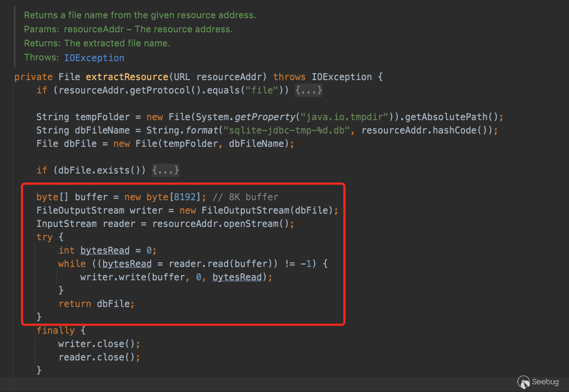Click the getAbsolutePath() call

tap(452, 117)
